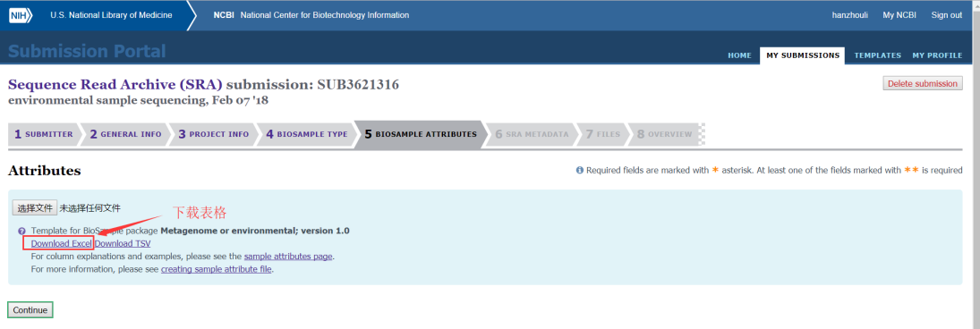Click the Continue button
This screenshot has width=980, height=329.
pos(30,310)
